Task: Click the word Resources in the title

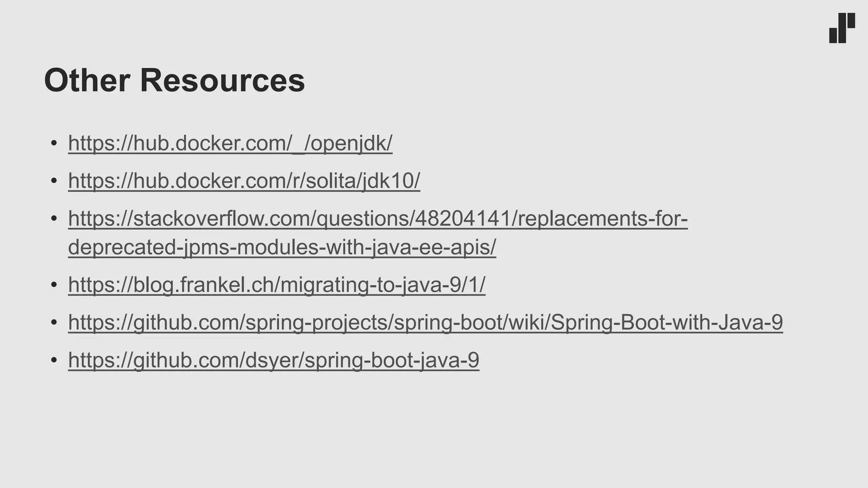Action: (x=223, y=80)
